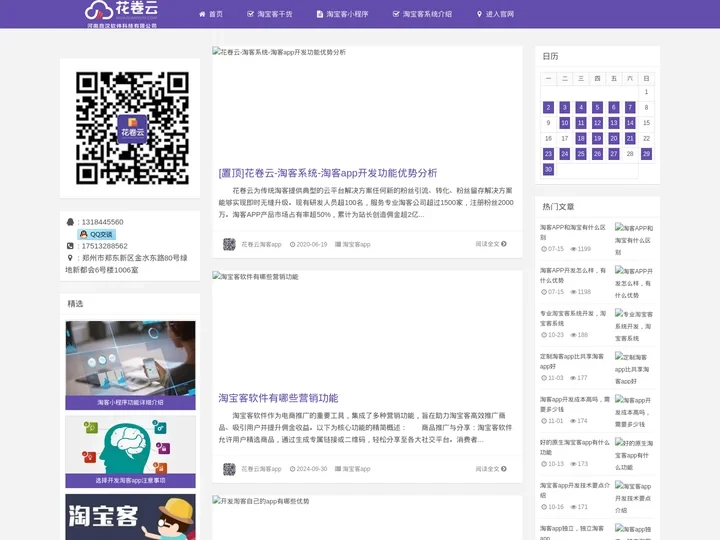Click the thumbnail for 淘客APP开发怎么样

click(634, 283)
